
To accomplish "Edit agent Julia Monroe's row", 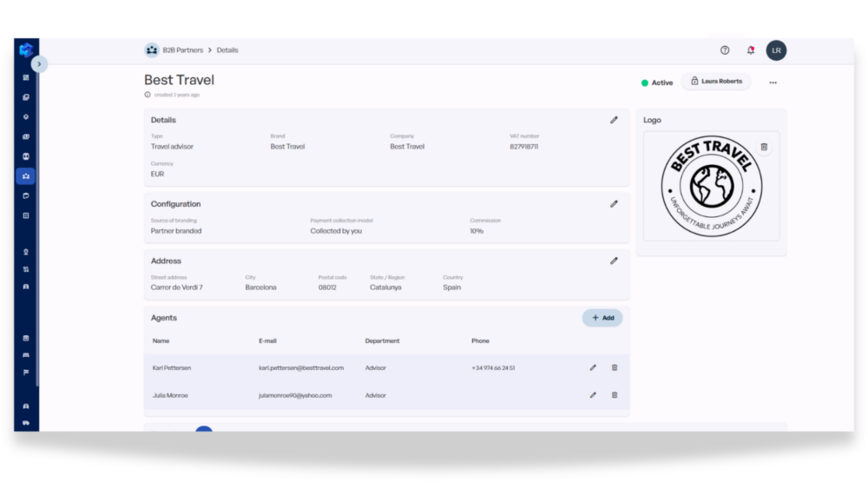I will point(593,395).
